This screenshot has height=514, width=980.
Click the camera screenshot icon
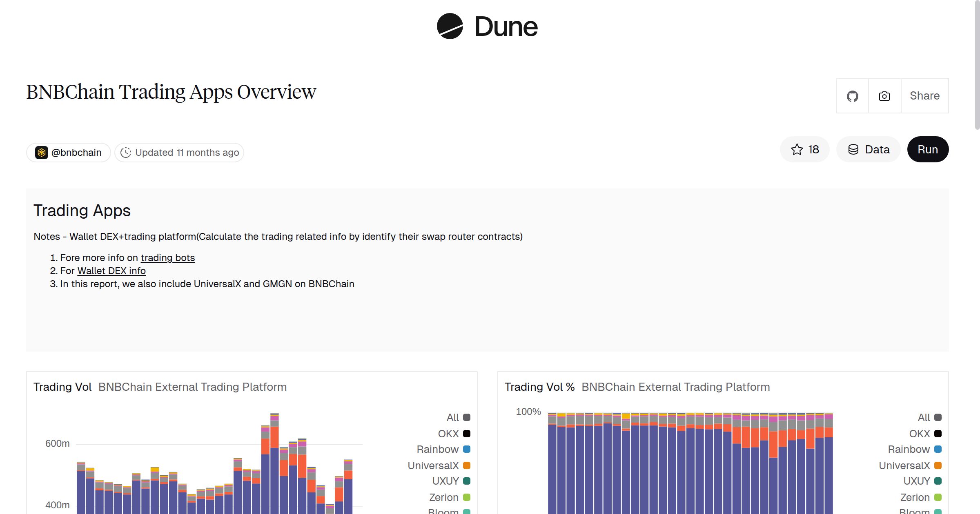click(884, 95)
